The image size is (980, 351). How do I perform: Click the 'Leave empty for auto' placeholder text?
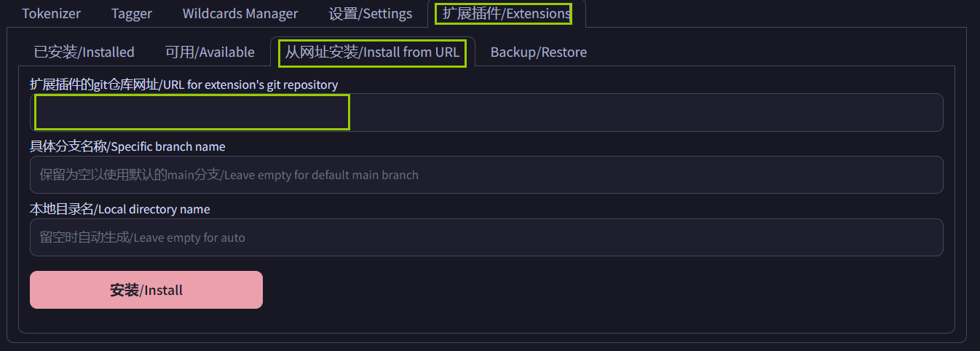[x=143, y=238]
